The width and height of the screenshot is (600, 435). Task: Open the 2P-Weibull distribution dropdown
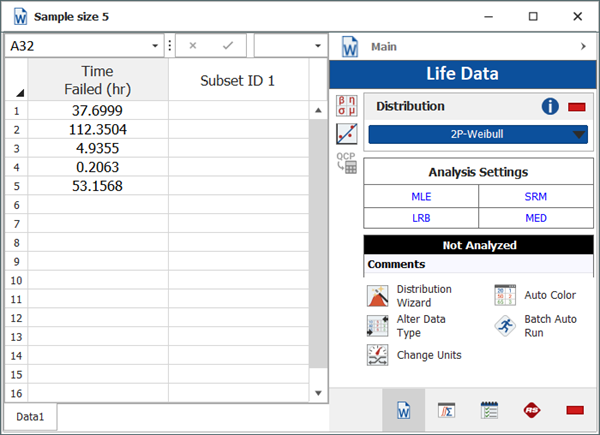[x=478, y=136]
